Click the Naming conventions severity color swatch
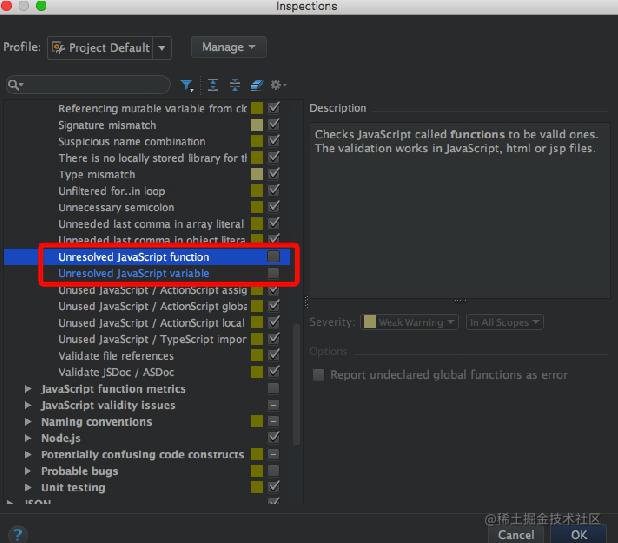The width and height of the screenshot is (618, 543). click(x=257, y=421)
